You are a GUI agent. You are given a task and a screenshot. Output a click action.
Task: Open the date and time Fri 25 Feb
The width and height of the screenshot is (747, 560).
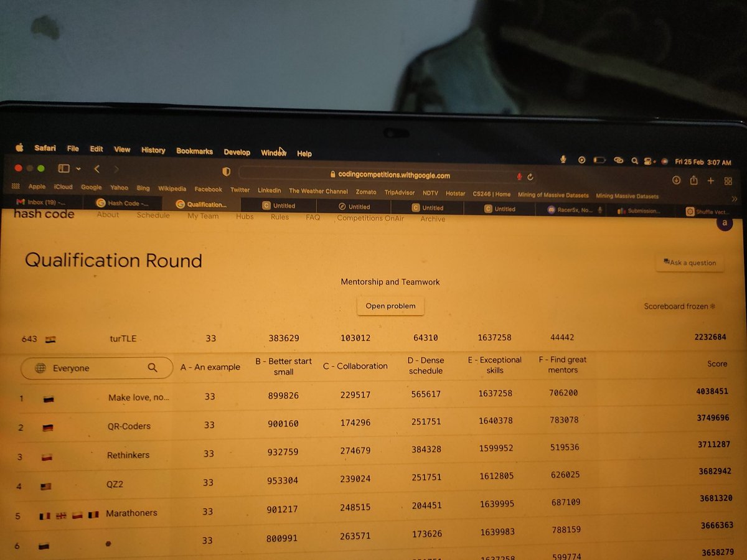point(703,162)
